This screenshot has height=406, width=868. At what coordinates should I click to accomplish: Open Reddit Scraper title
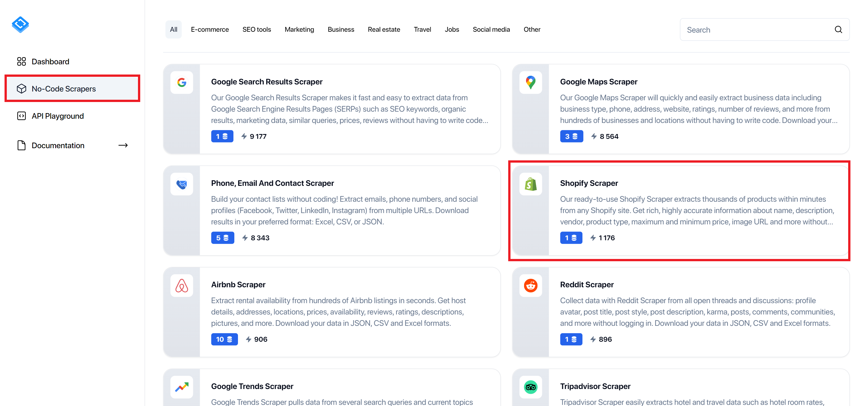point(587,284)
